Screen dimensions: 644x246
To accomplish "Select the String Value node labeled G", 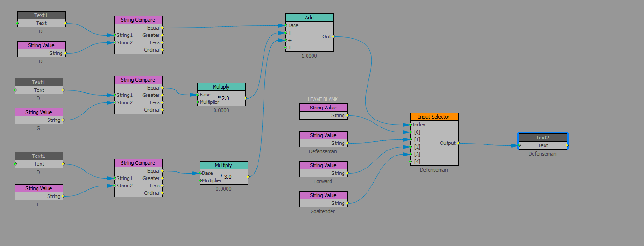I will (x=39, y=112).
